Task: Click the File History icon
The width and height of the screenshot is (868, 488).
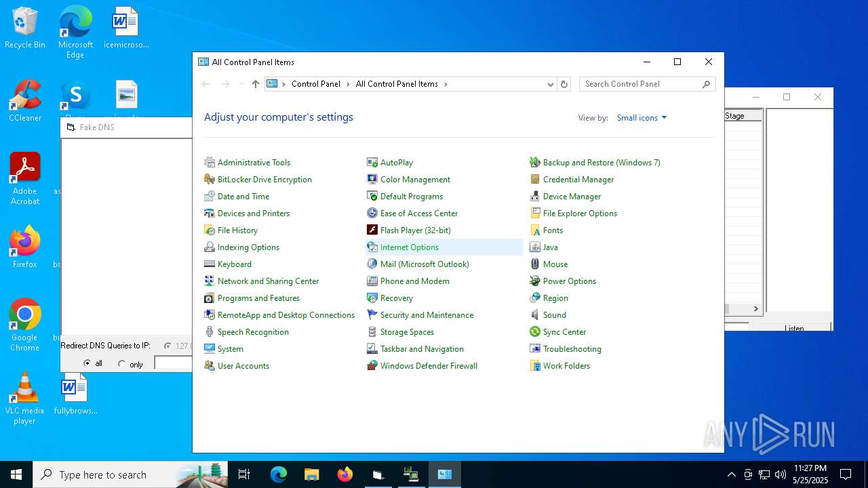Action: (x=210, y=230)
